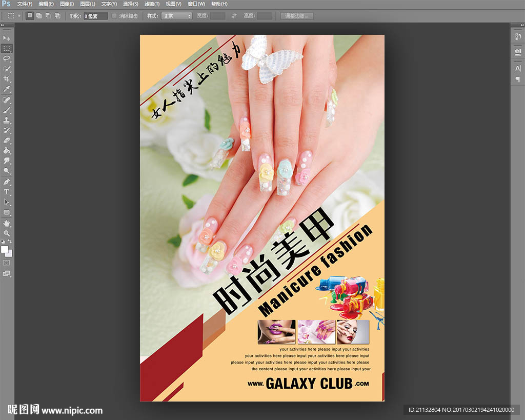Select the Horizontal Type tool
525x420 pixels.
pyautogui.click(x=7, y=192)
